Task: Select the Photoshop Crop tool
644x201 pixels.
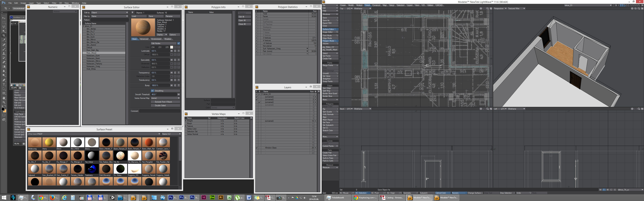Action: (x=4, y=36)
